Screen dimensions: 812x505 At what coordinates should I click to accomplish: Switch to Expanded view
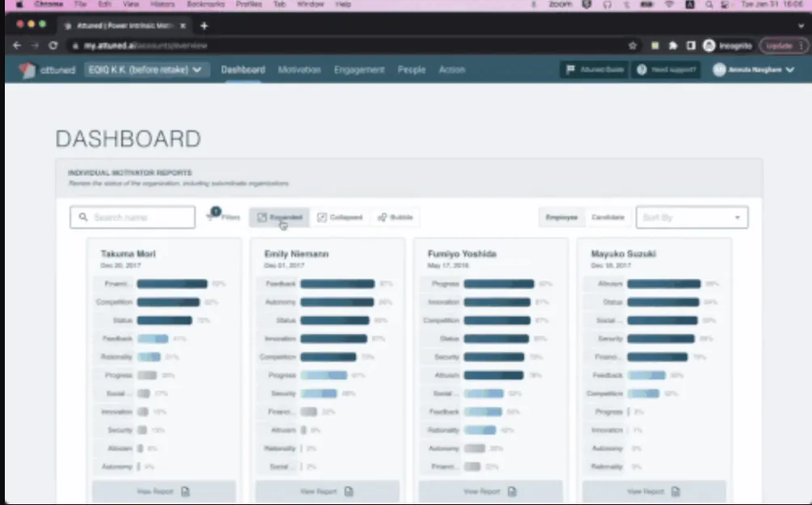[x=279, y=218]
